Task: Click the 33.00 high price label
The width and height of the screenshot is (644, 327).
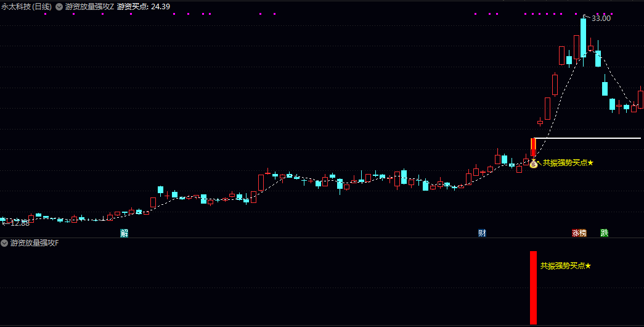Action: tap(601, 18)
